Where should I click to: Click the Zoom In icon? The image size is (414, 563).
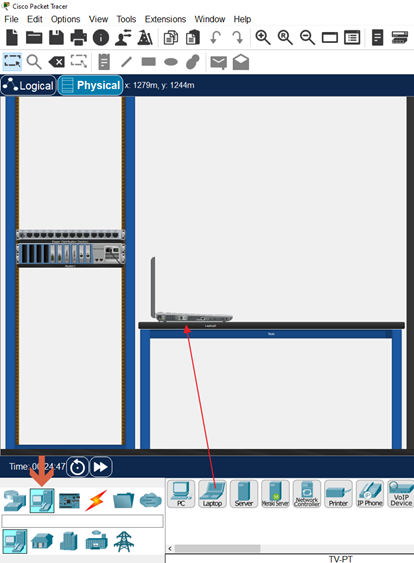(x=263, y=37)
